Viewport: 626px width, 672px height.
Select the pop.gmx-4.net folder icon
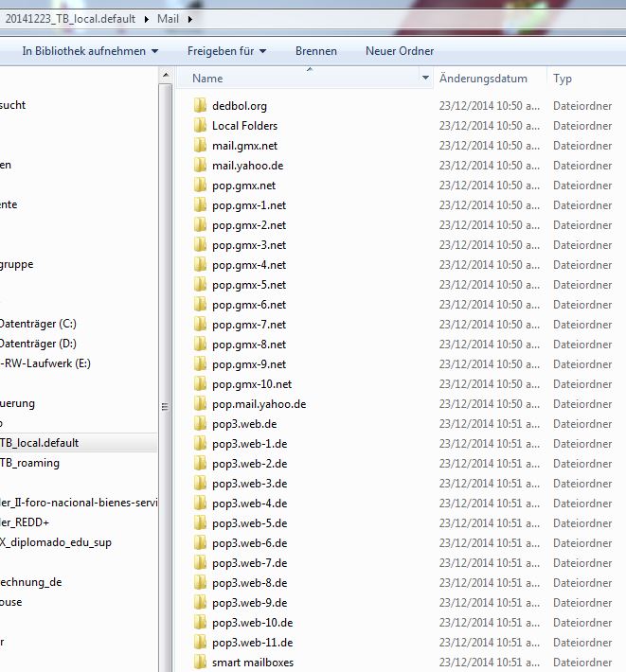coord(200,264)
